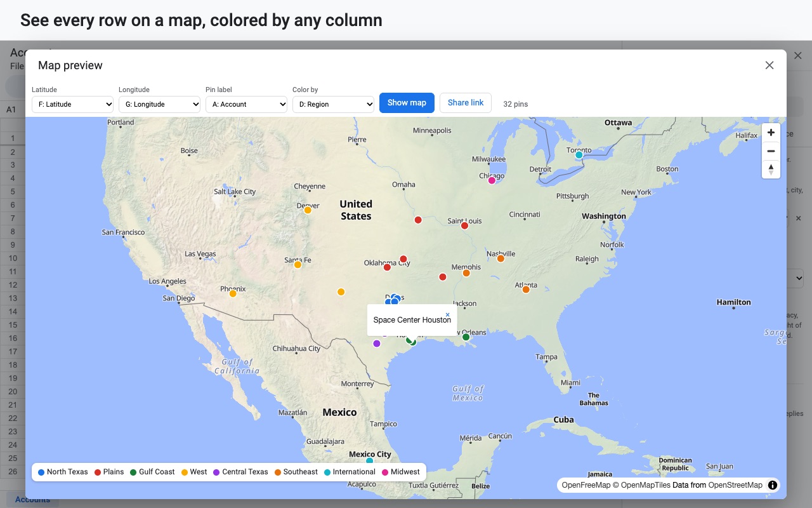Open the OpenMapTiles attribution link
The height and width of the screenshot is (508, 812).
tap(645, 485)
